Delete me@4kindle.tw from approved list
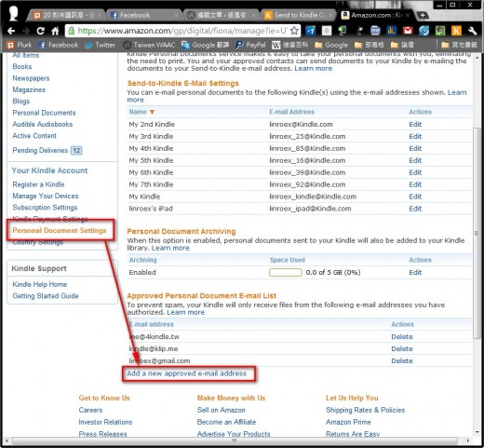Viewport: 484px width, 448px height. (x=402, y=336)
